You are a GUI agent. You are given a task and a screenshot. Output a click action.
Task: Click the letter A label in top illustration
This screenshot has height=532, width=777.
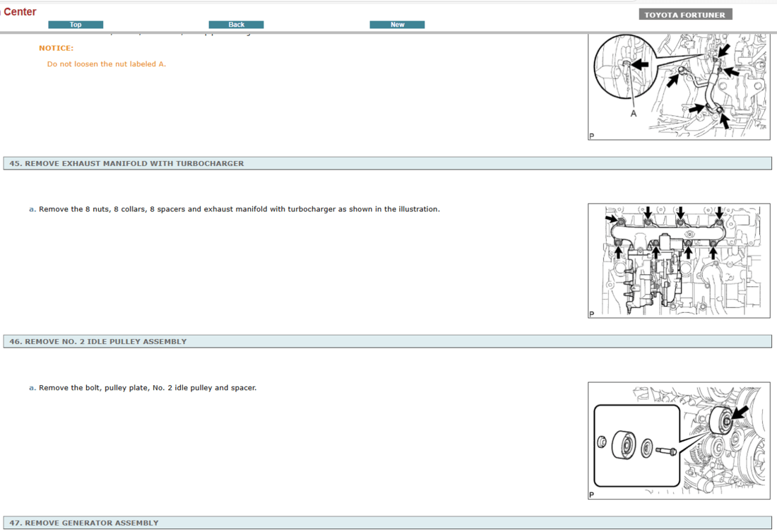click(x=634, y=114)
